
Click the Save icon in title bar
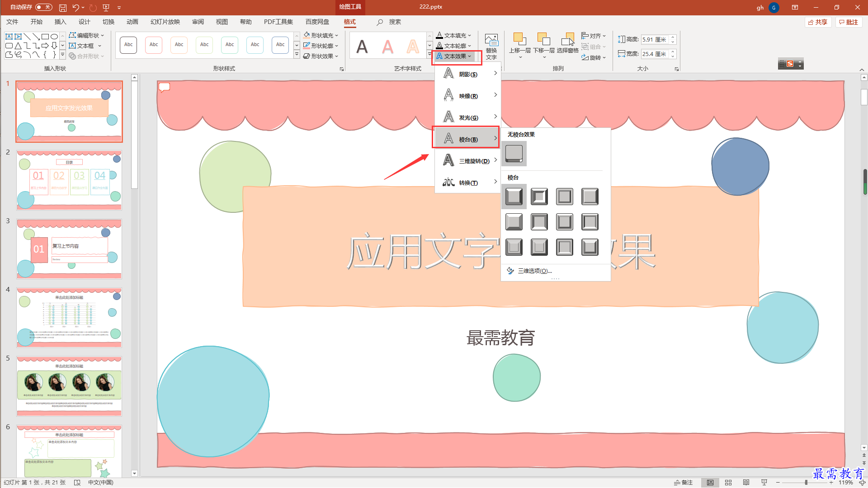(x=63, y=8)
